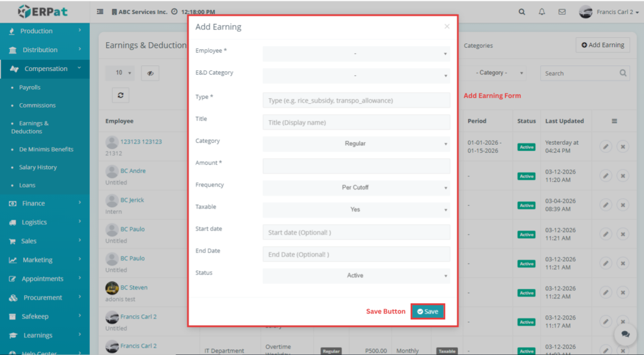Click the refresh table icon button
The image size is (644, 355).
click(121, 95)
